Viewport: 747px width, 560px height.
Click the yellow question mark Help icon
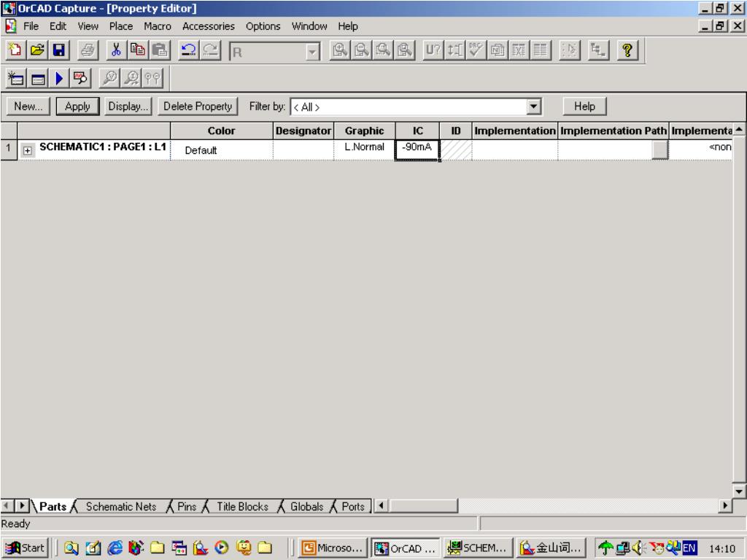click(627, 50)
